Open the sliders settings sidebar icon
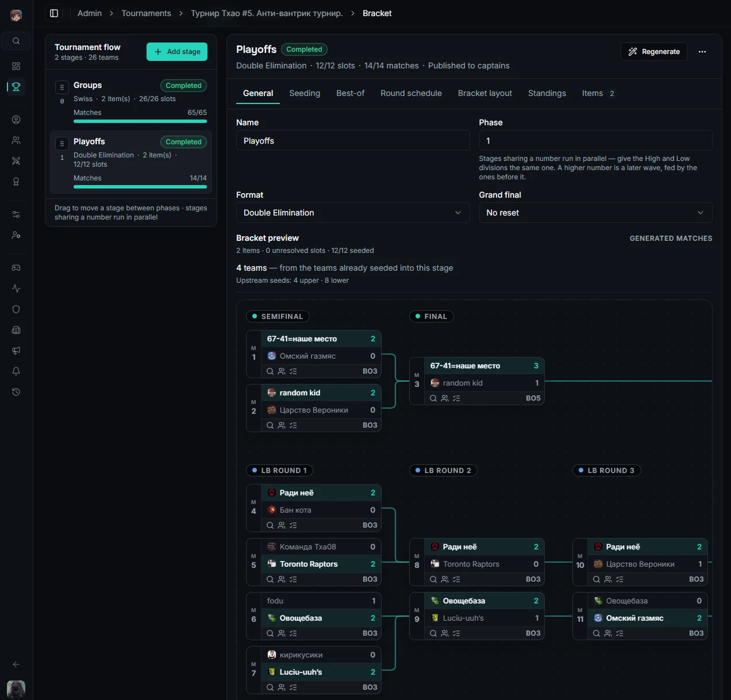 16,214
